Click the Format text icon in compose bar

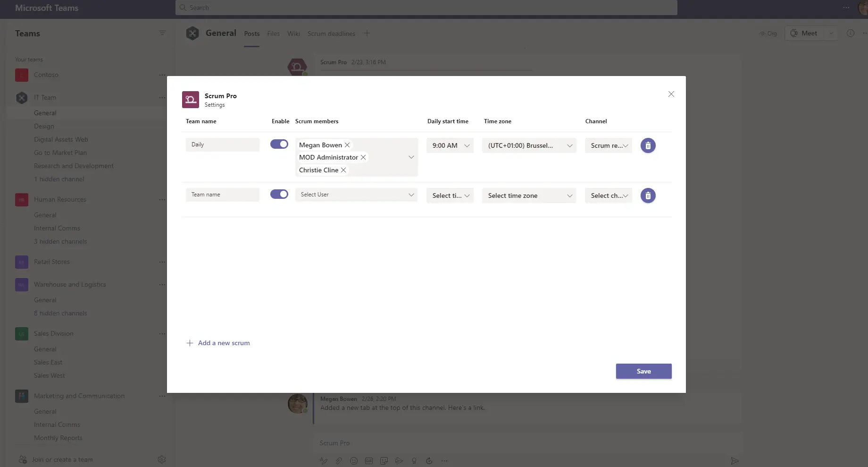point(324,461)
